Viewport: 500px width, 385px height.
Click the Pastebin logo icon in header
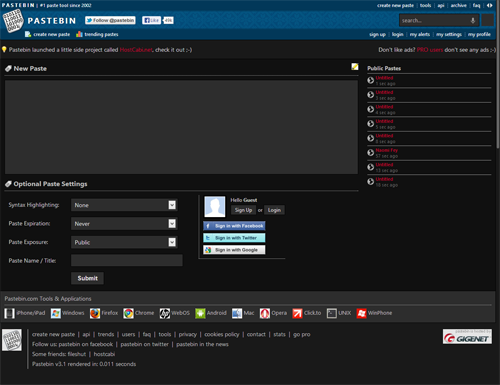click(x=13, y=21)
